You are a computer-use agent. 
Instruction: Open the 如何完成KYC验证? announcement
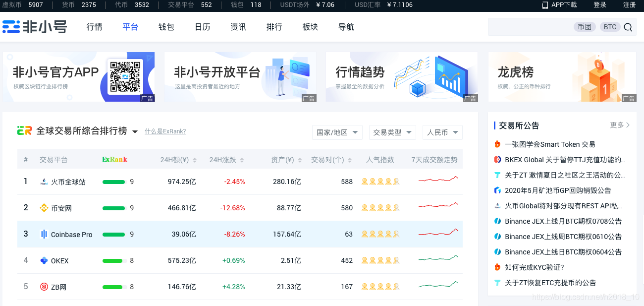[535, 267]
